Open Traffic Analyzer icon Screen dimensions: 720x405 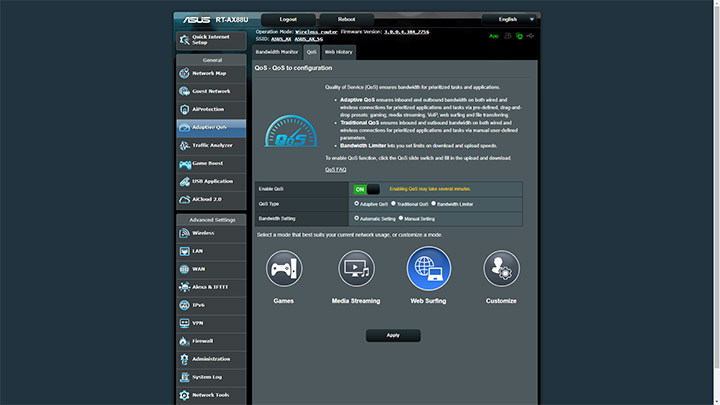pyautogui.click(x=185, y=146)
